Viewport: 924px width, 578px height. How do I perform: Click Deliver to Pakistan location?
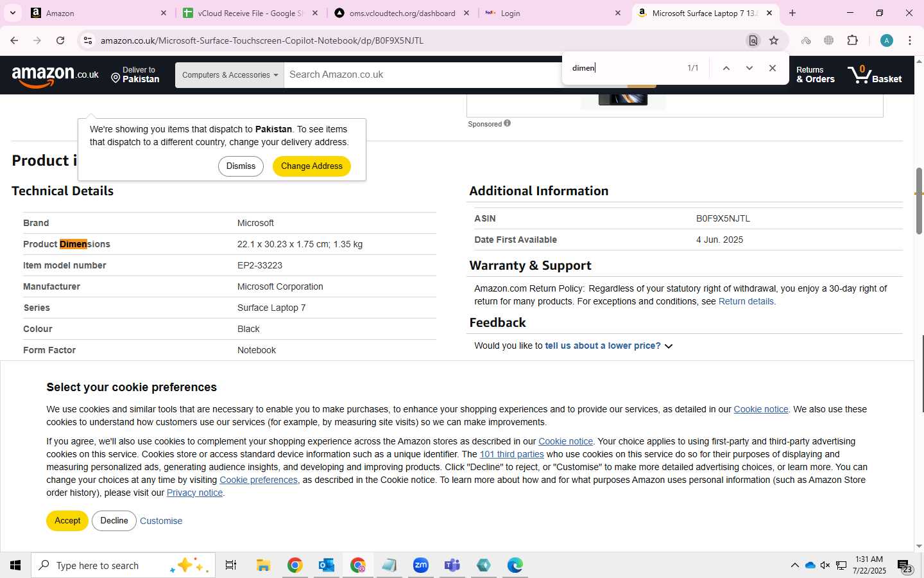tap(135, 74)
